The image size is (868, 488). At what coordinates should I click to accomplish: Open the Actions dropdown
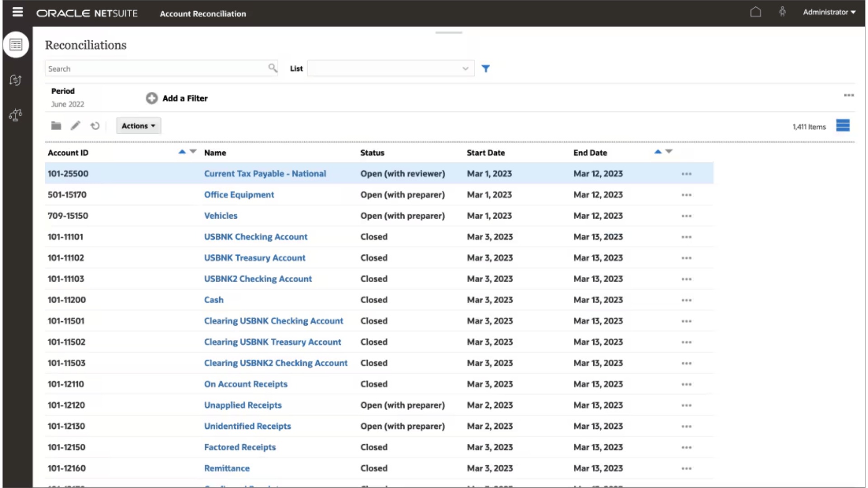[x=138, y=126]
